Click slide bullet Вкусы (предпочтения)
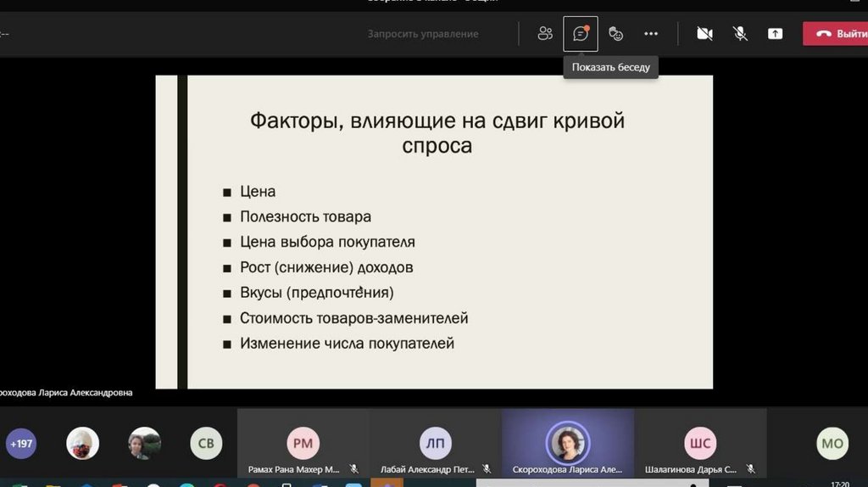 point(317,293)
